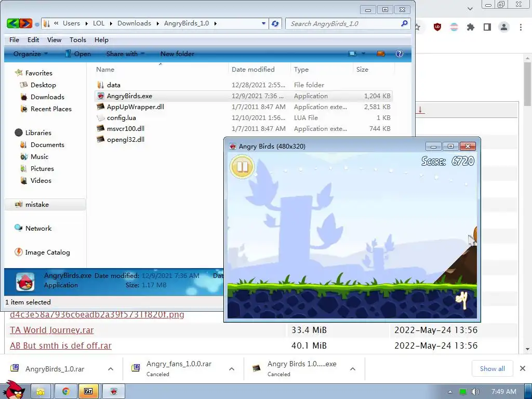Sort files by Name column header
This screenshot has width=532, height=399.
pos(105,70)
